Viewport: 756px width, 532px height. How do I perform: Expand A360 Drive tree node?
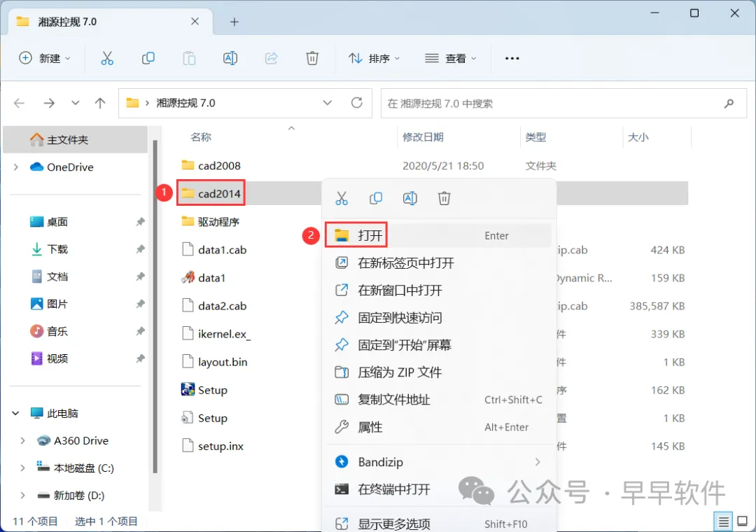coord(22,441)
